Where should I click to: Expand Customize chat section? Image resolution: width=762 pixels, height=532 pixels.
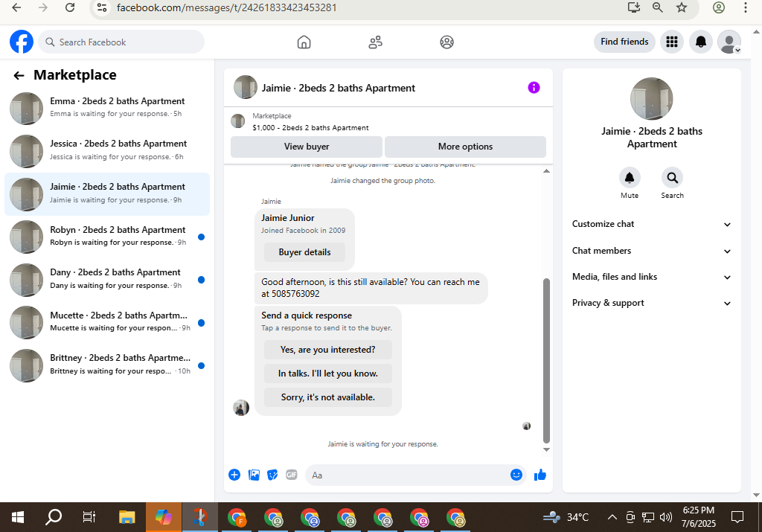(652, 224)
